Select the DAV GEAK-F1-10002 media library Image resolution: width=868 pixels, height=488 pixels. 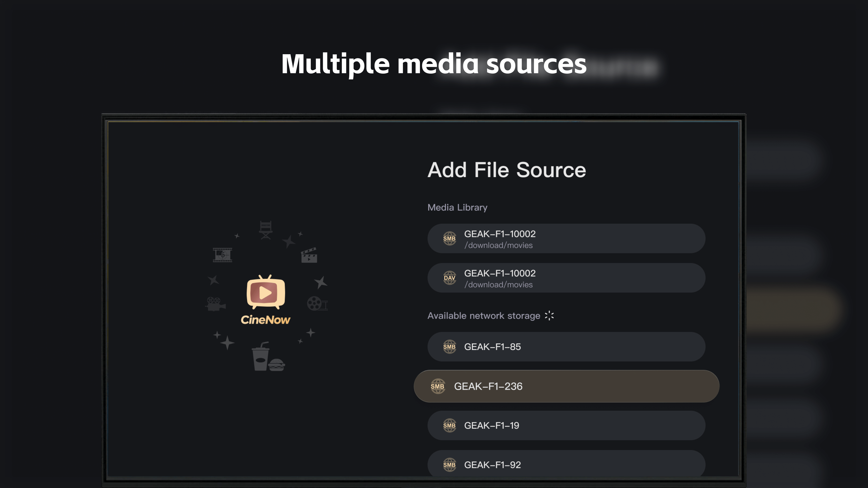click(566, 278)
